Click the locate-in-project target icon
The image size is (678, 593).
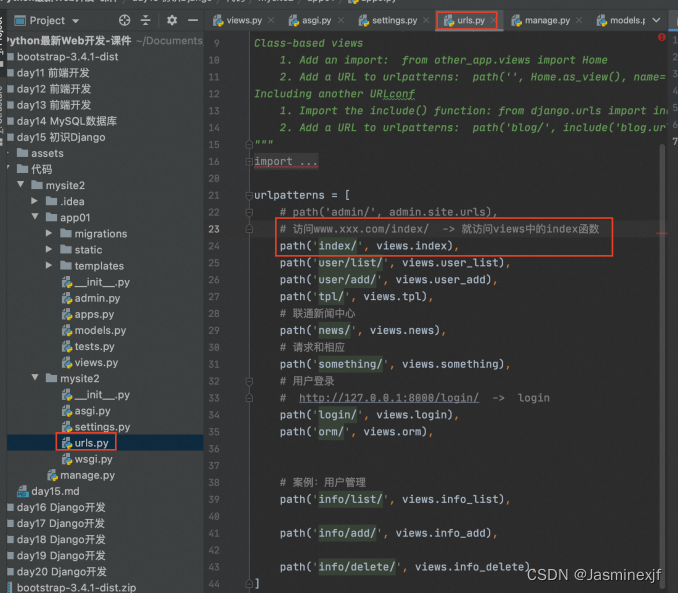125,20
